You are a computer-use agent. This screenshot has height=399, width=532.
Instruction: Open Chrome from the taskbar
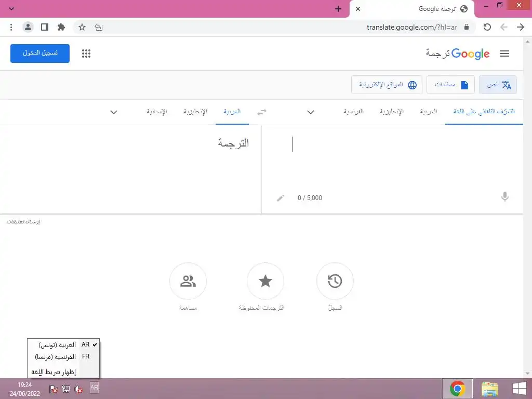pyautogui.click(x=457, y=389)
